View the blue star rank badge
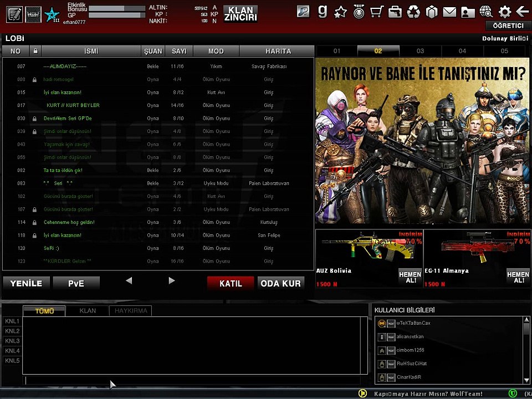The height and width of the screenshot is (399, 532). tap(52, 15)
